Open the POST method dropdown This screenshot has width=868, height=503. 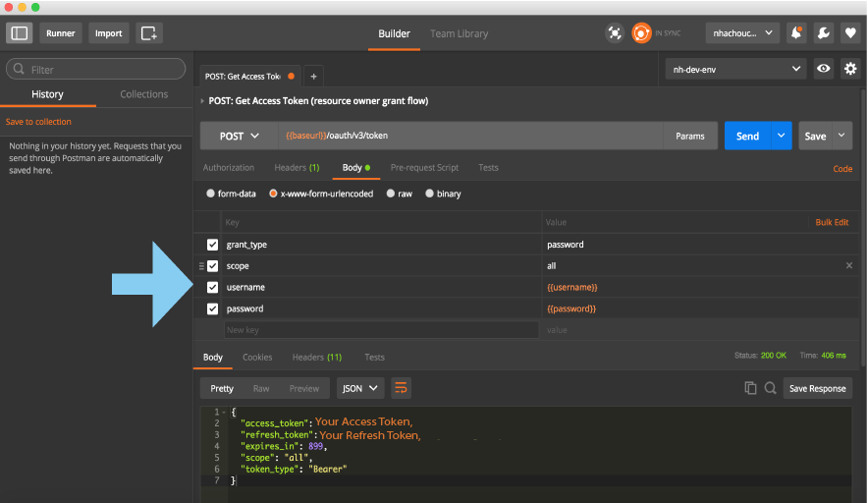point(240,137)
